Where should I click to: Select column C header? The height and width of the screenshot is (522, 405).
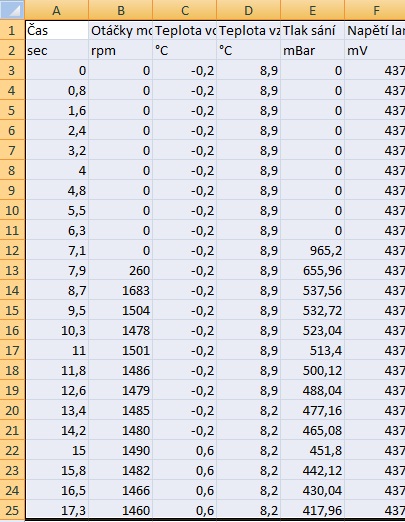coord(185,10)
